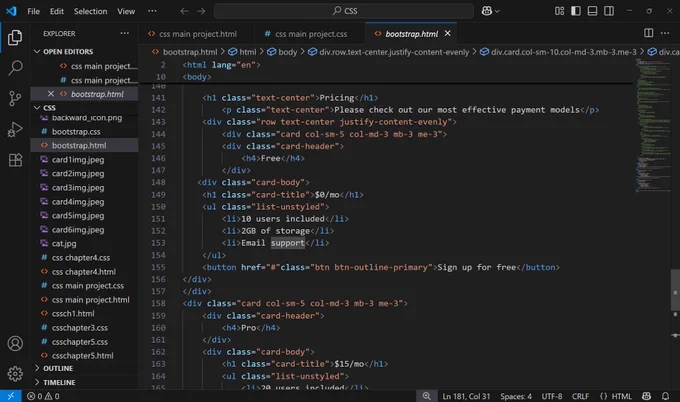This screenshot has width=680, height=402.
Task: Open css chapter4.html file
Action: (x=85, y=271)
